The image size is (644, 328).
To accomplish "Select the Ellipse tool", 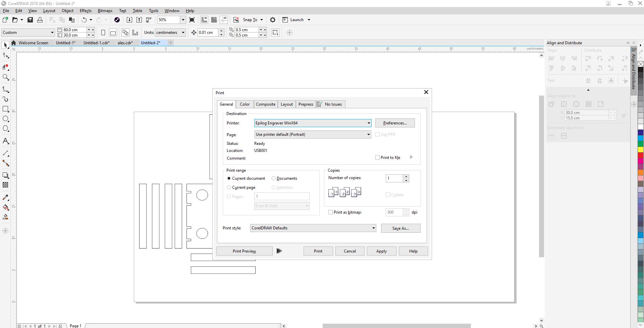I will (x=5, y=119).
